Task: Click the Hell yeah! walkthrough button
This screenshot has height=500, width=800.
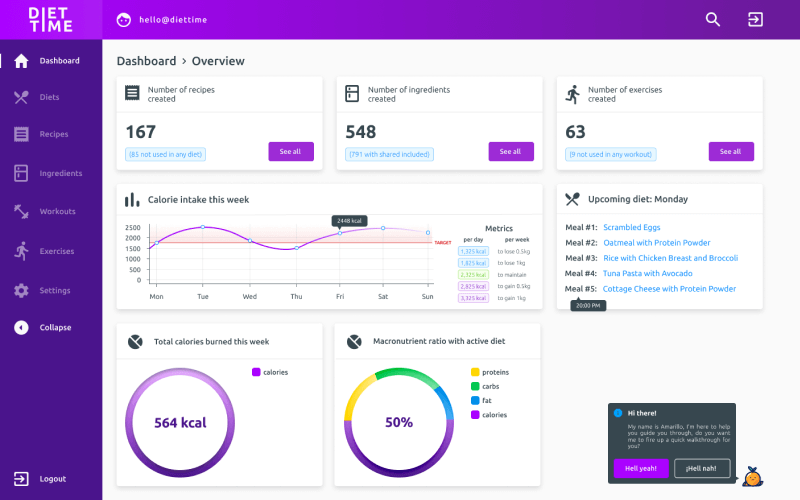Action: [641, 468]
